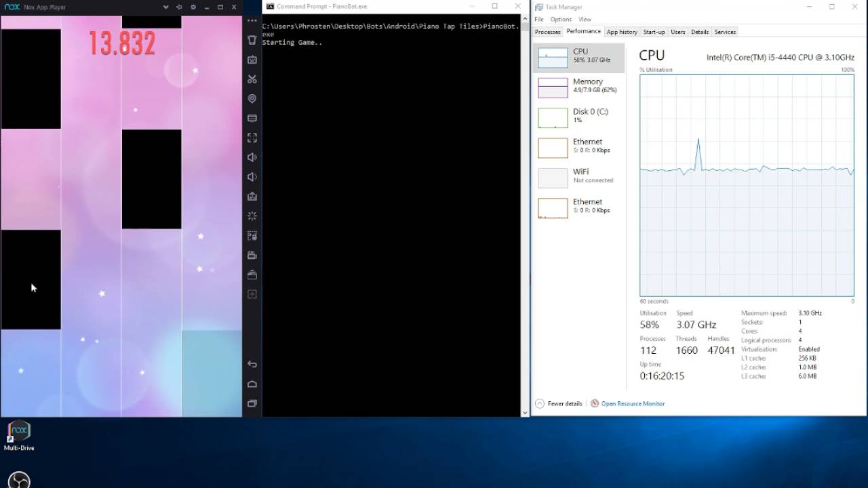The height and width of the screenshot is (488, 868).
Task: Open the View menu in Task Manager
Action: point(585,19)
